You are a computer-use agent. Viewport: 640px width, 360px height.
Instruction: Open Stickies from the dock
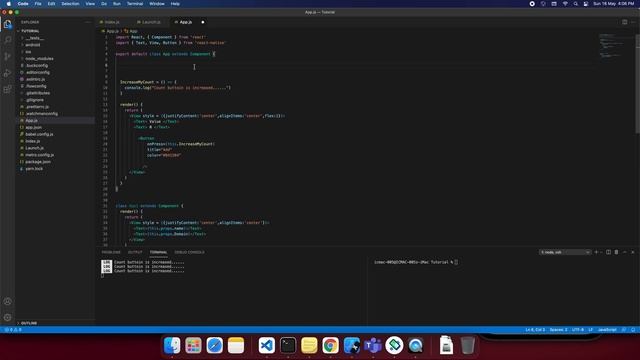309,346
